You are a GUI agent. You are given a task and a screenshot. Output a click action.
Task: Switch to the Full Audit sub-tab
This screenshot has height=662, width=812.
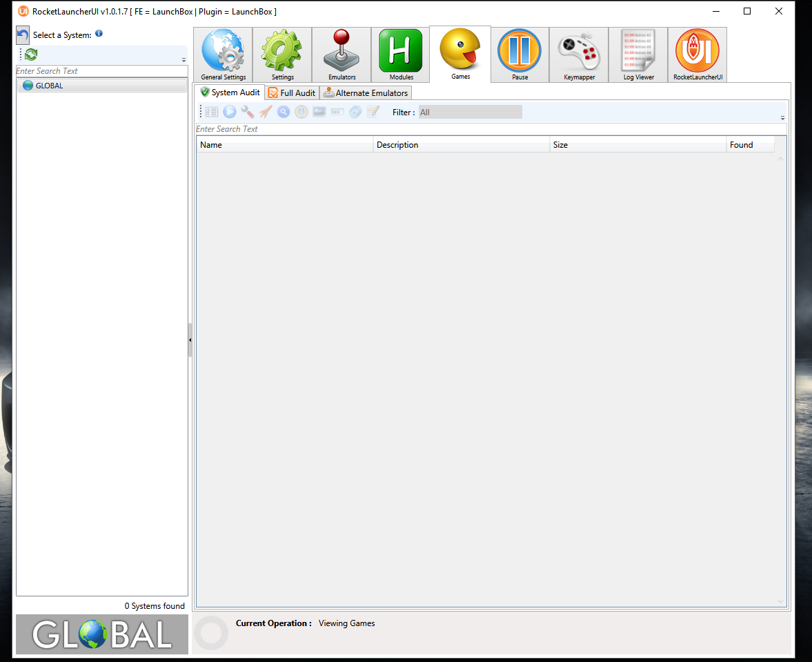(x=292, y=93)
